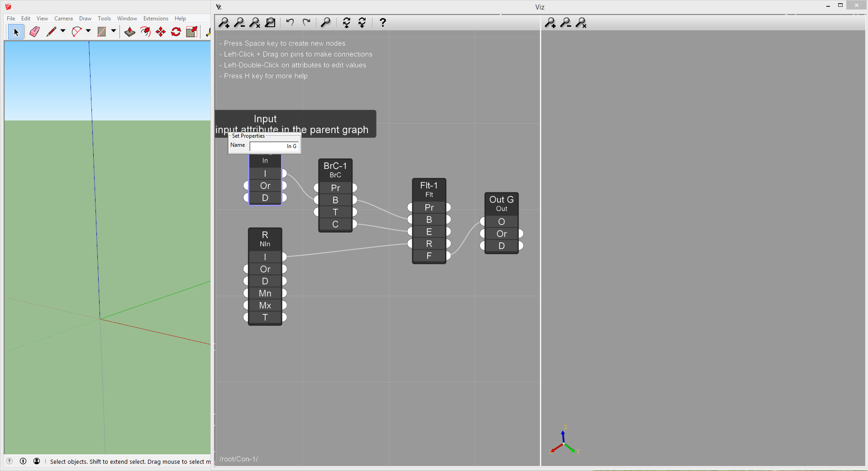Select the Flt-1 node header
Viewport: 868px width, 471px height.
[x=429, y=189]
